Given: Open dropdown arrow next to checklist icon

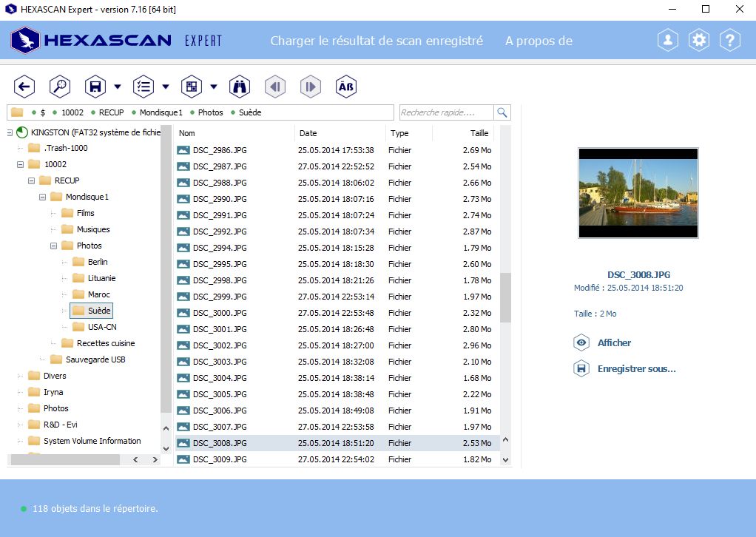Looking at the screenshot, I should click(x=166, y=87).
